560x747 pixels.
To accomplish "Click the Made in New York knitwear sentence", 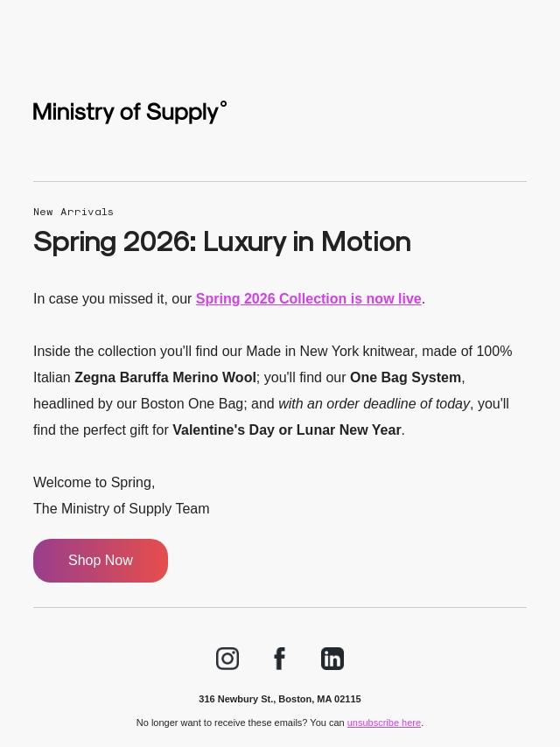I will point(272,352).
